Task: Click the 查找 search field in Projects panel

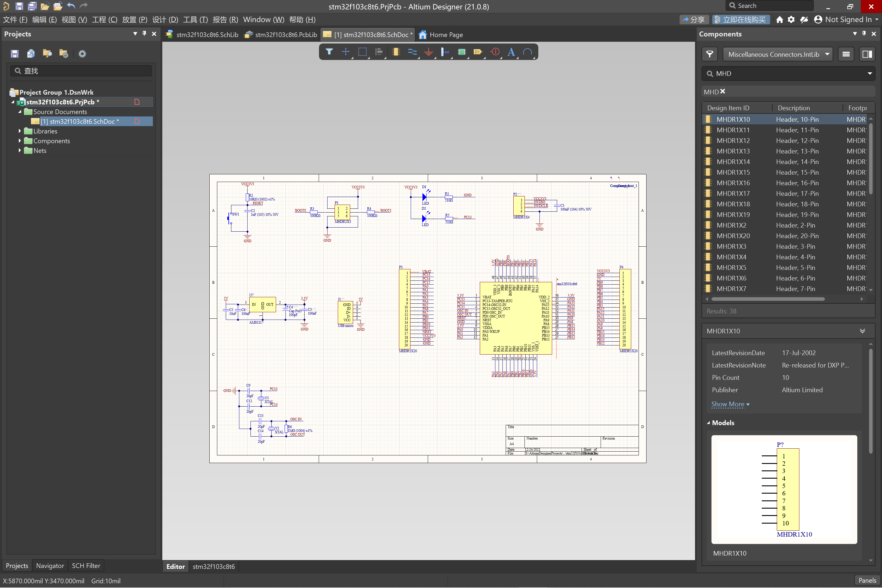Action: click(x=81, y=71)
